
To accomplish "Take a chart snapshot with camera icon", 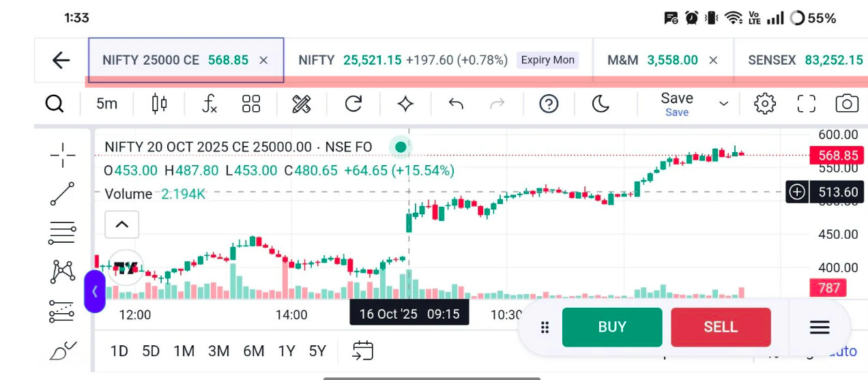I will [847, 104].
